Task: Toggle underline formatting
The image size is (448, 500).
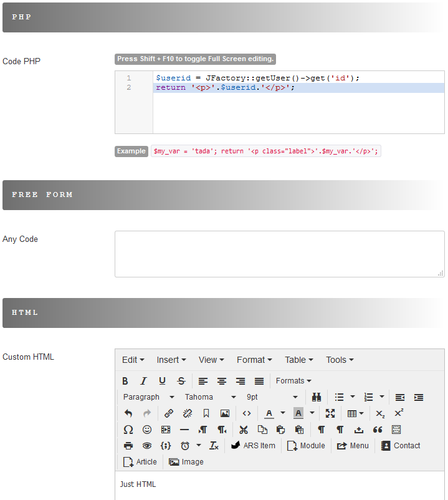Action: pyautogui.click(x=162, y=381)
